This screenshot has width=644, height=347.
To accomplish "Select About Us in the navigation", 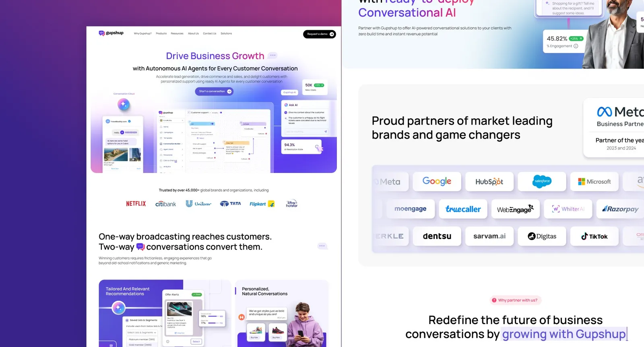I will [193, 34].
